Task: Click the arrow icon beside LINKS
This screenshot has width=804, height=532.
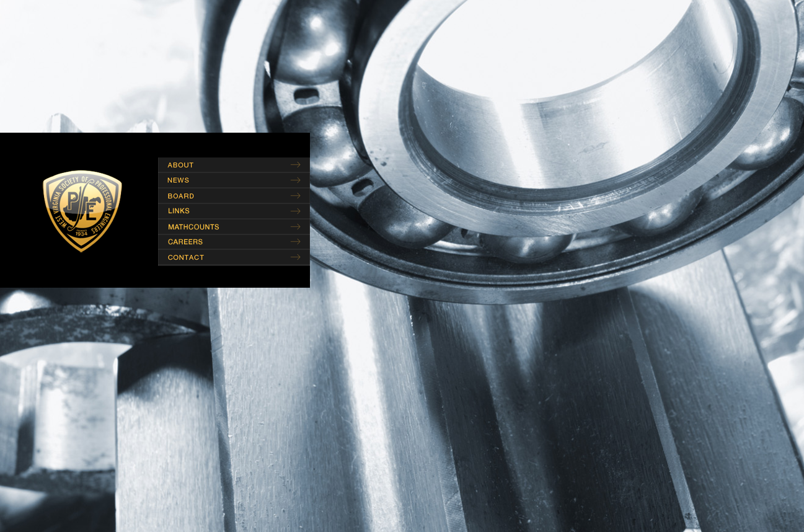Action: [x=295, y=211]
